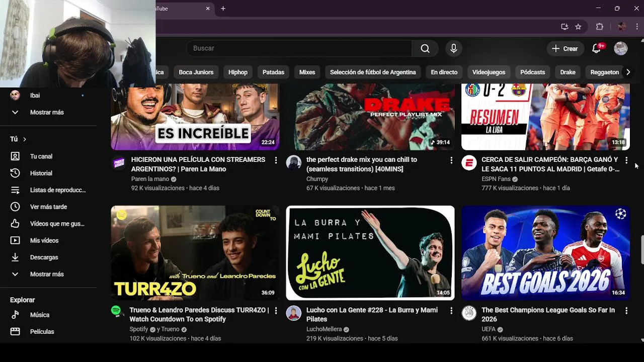The width and height of the screenshot is (644, 362).
Task: Click the search magnifier button
Action: click(425, 48)
